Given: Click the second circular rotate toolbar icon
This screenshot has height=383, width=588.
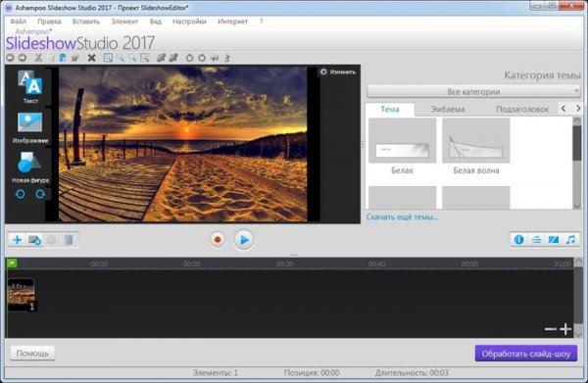Looking at the screenshot, I should (202, 58).
